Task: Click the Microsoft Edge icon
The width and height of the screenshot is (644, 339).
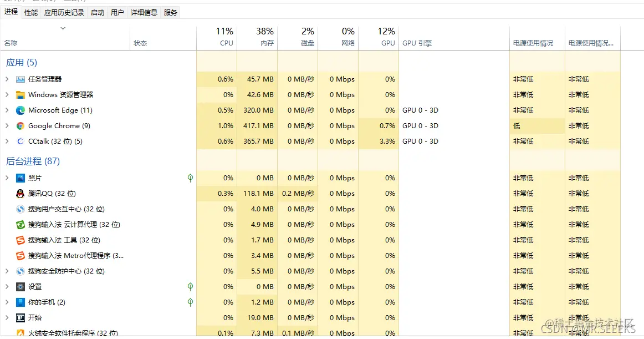Action: [x=20, y=110]
